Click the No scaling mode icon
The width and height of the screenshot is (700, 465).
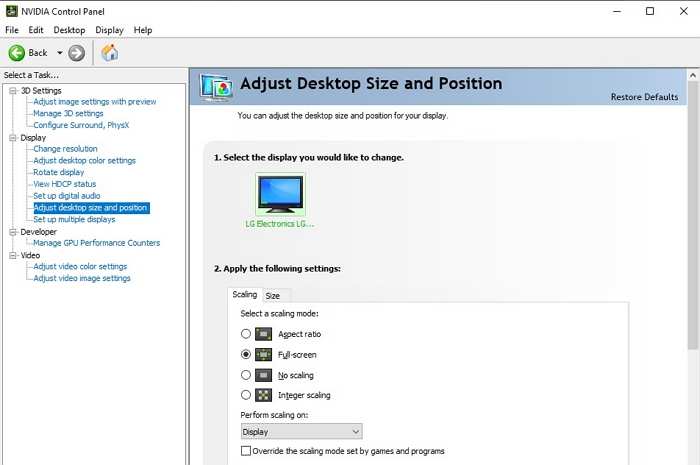pyautogui.click(x=263, y=375)
